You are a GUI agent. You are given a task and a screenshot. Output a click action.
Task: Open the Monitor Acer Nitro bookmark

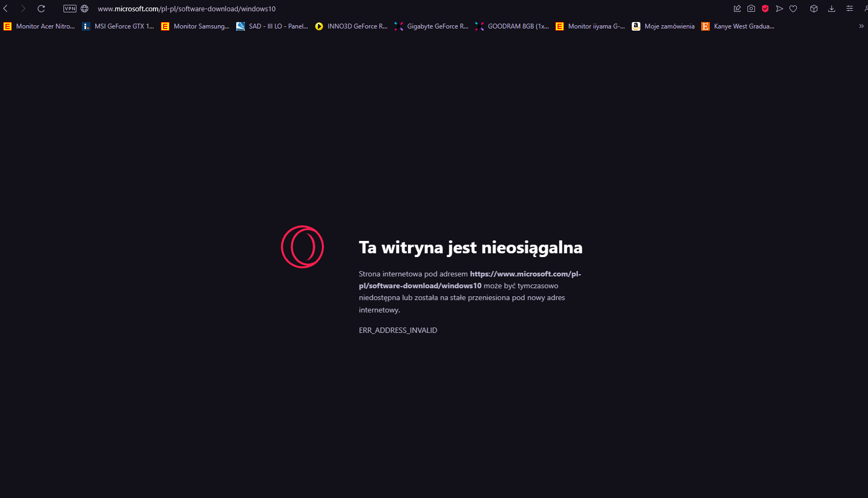click(39, 26)
